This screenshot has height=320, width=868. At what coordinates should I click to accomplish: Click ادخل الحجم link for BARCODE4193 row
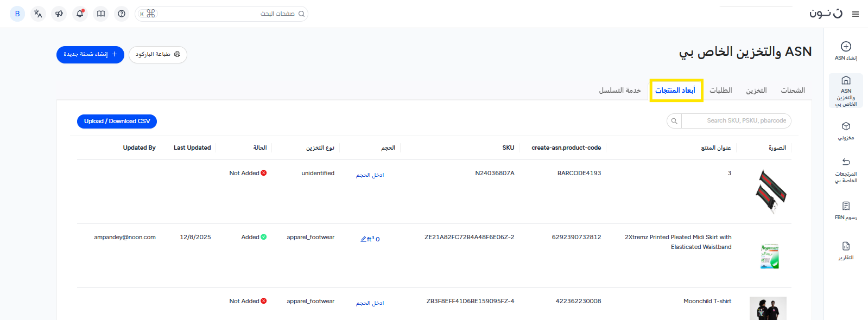pyautogui.click(x=370, y=175)
